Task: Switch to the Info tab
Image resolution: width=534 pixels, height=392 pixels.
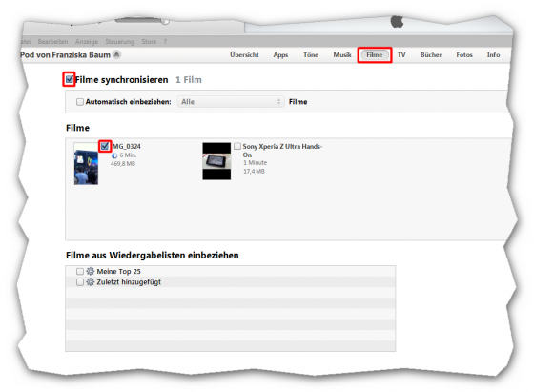Action: pyautogui.click(x=493, y=54)
